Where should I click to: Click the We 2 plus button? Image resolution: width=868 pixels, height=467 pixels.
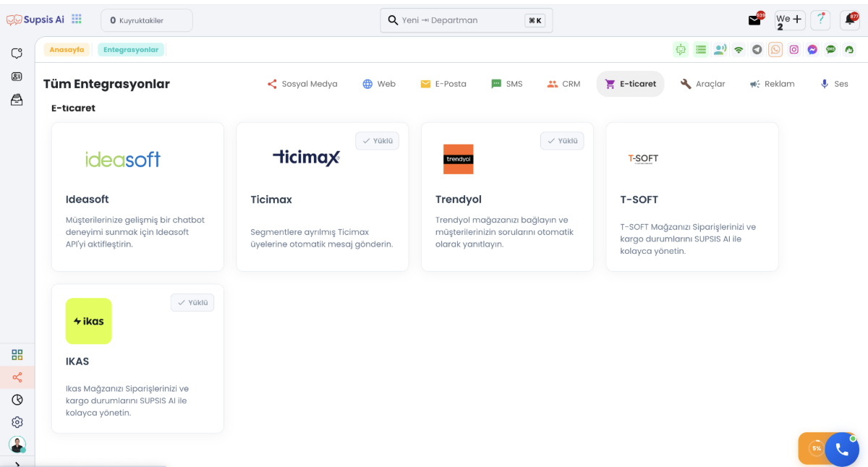pyautogui.click(x=789, y=20)
